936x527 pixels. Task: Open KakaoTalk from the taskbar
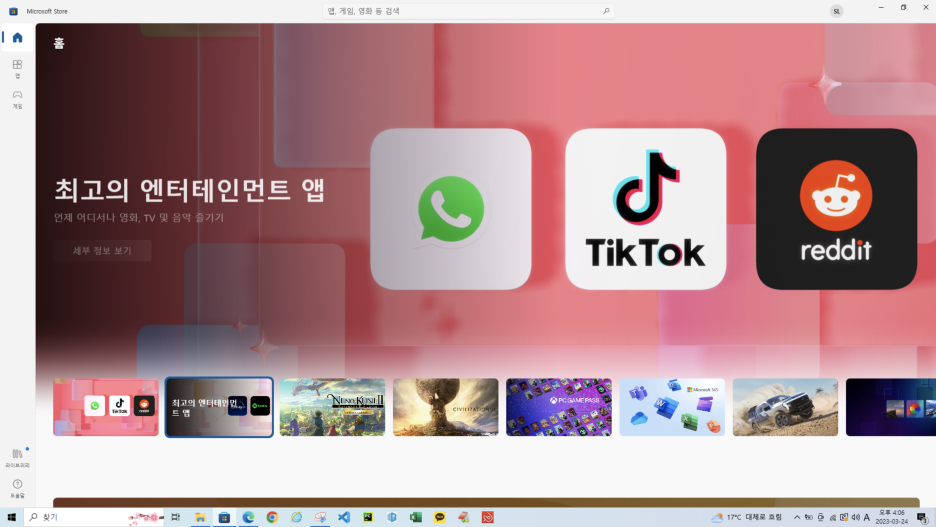[440, 517]
